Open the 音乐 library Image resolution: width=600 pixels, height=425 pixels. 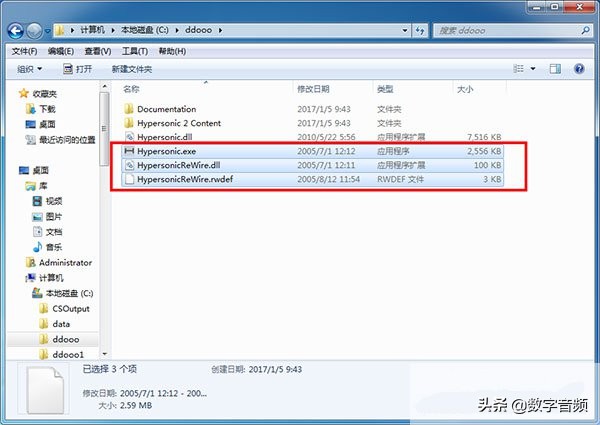(47, 247)
